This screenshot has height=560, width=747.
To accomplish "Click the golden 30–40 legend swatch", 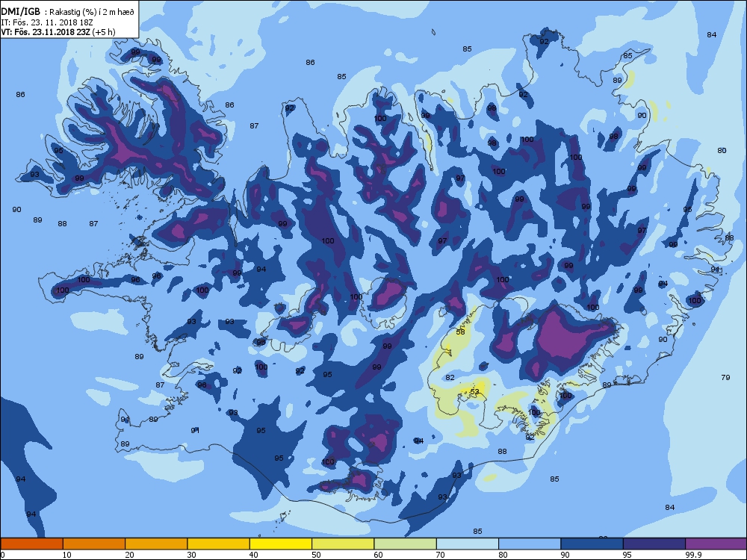I will click(x=219, y=544).
